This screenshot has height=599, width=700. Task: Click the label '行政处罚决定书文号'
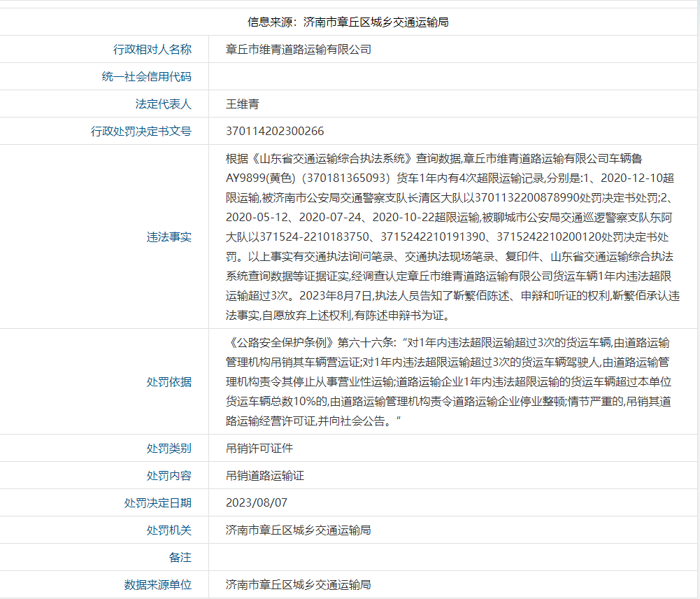tap(141, 131)
